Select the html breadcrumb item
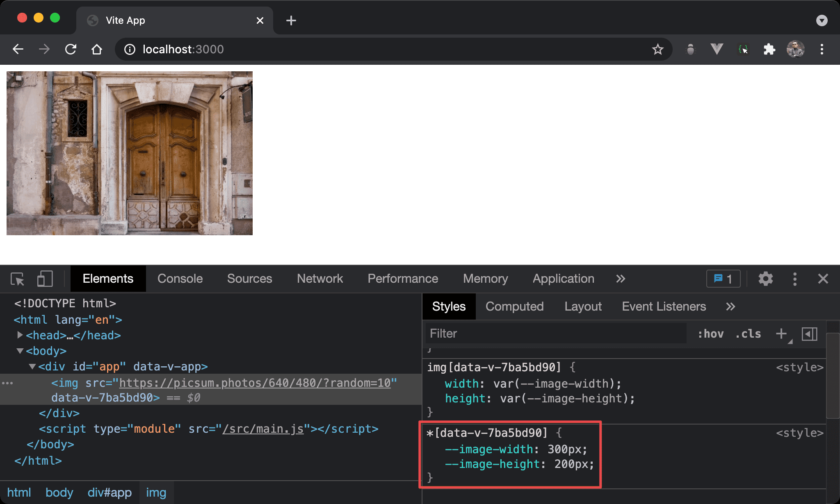This screenshot has height=504, width=840. click(x=19, y=493)
